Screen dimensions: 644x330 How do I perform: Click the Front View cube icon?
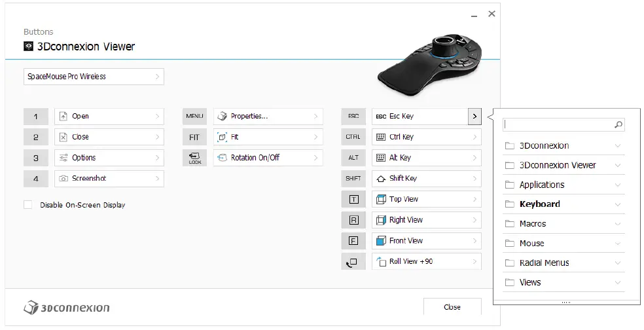point(381,241)
